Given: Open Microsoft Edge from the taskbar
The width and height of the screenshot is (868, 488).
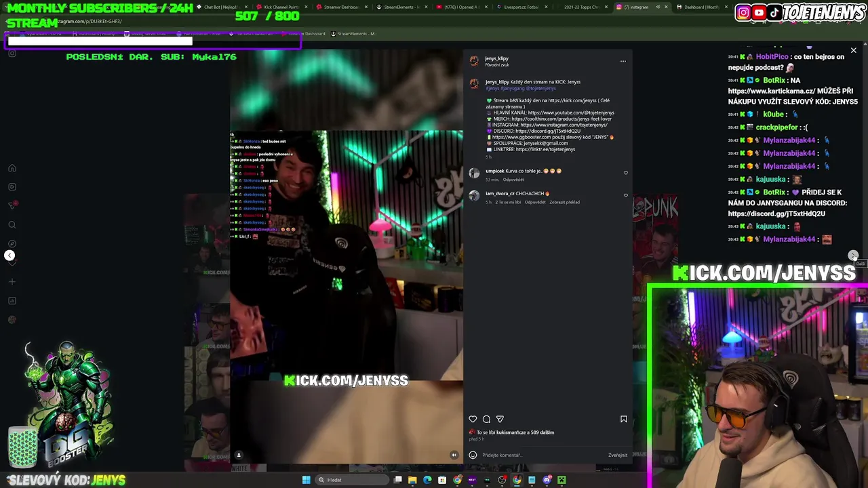Looking at the screenshot, I should point(427,480).
